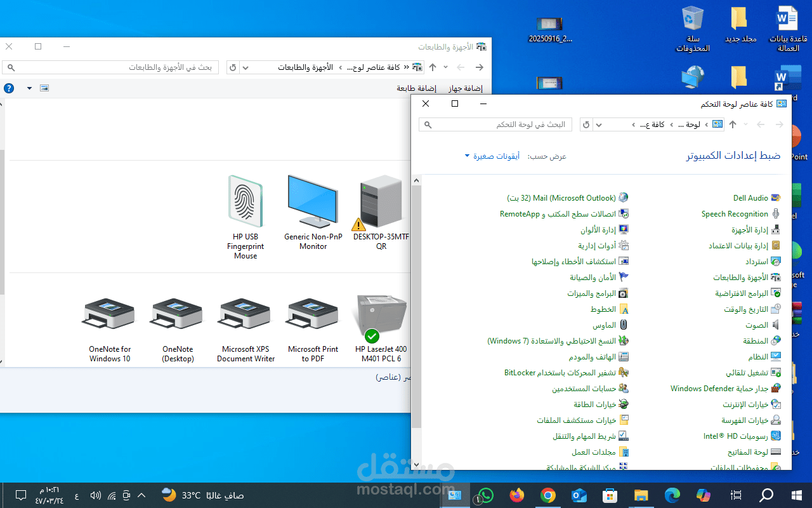Image resolution: width=812 pixels, height=508 pixels.
Task: Open the أيقونات صغيرة view-by dropdown
Action: pyautogui.click(x=492, y=156)
